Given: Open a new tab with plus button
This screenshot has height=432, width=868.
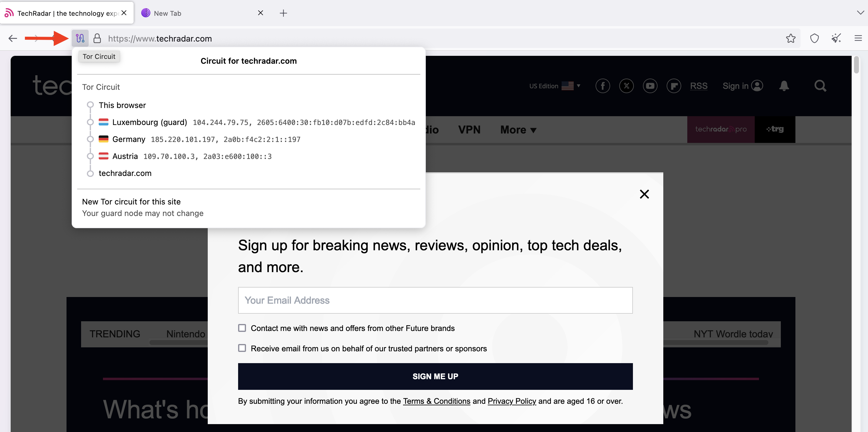Looking at the screenshot, I should click(283, 13).
